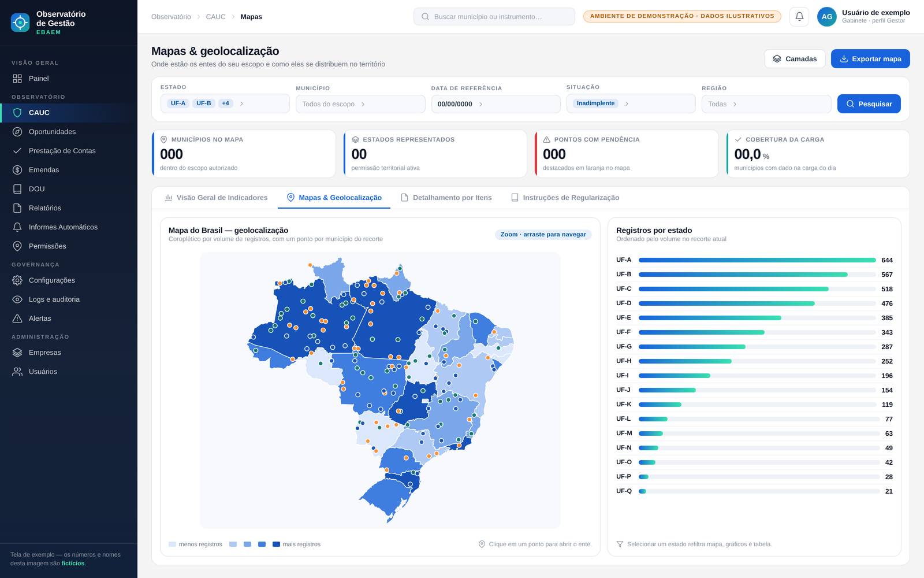Expand the Situação filter dropdown
The width and height of the screenshot is (924, 578).
click(631, 103)
